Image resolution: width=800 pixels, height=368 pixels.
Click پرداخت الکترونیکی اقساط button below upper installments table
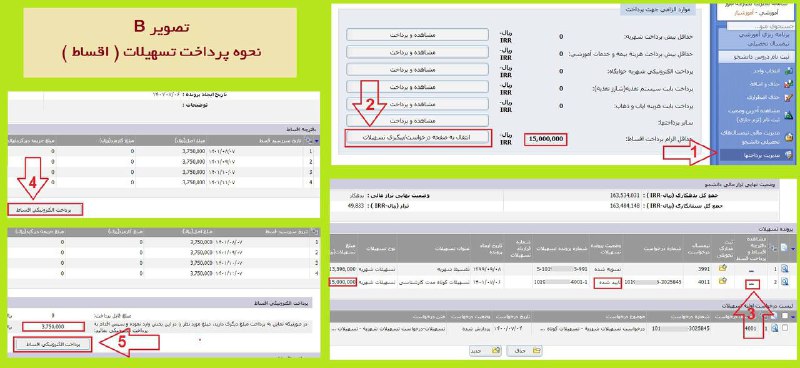pyautogui.click(x=45, y=209)
